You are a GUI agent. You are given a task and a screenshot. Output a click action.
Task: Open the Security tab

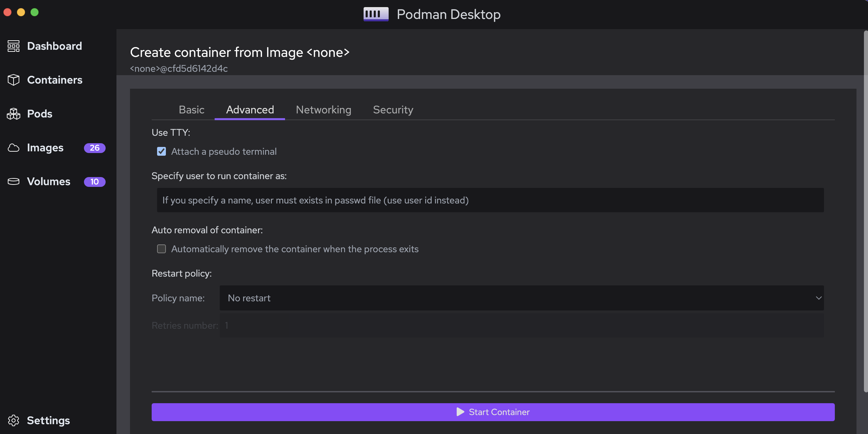[x=393, y=110]
